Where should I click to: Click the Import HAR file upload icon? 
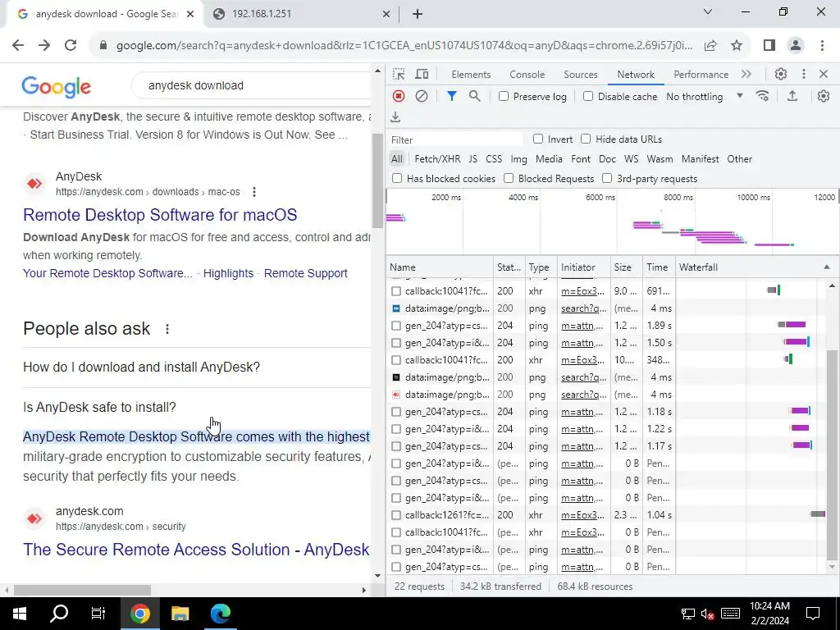pyautogui.click(x=792, y=96)
